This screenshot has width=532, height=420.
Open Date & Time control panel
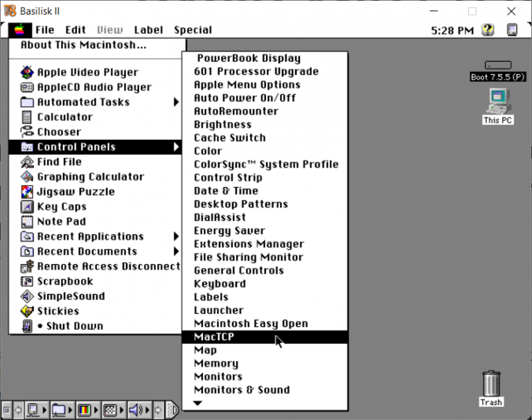pos(265,191)
